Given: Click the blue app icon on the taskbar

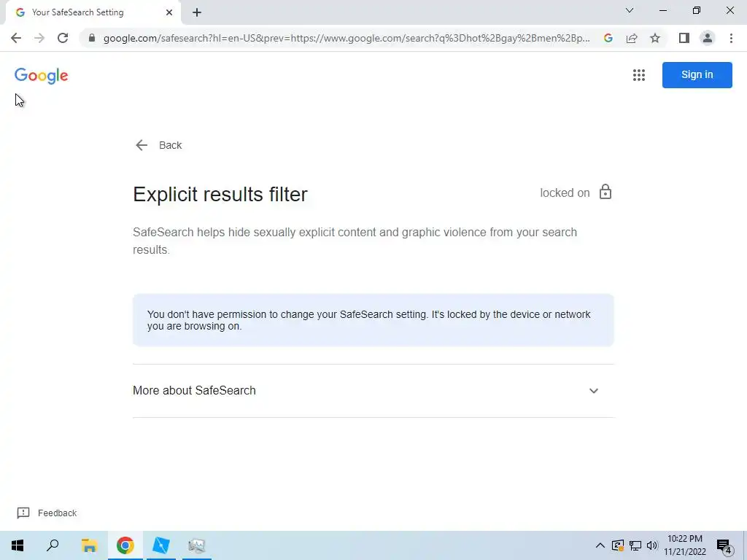Looking at the screenshot, I should pyautogui.click(x=161, y=545).
